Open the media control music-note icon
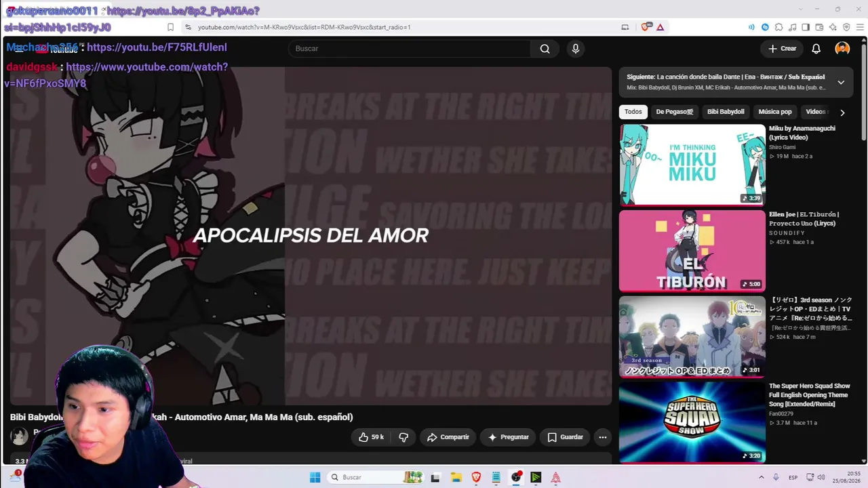Screen dimensions: 868x488 pos(792,27)
